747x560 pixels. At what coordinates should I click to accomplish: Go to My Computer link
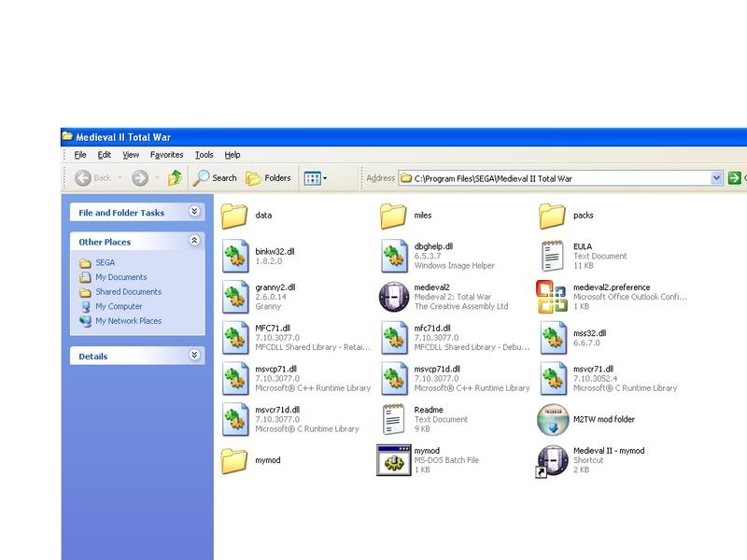[111, 306]
